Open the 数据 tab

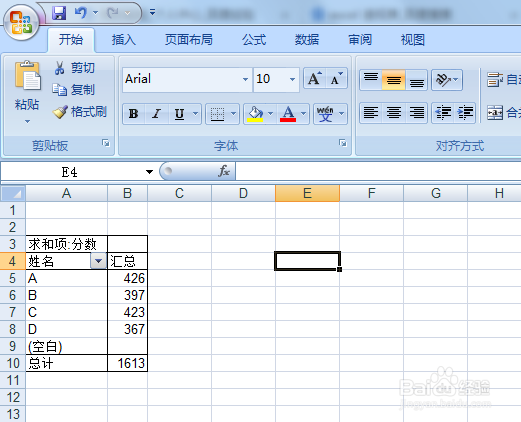(x=307, y=40)
